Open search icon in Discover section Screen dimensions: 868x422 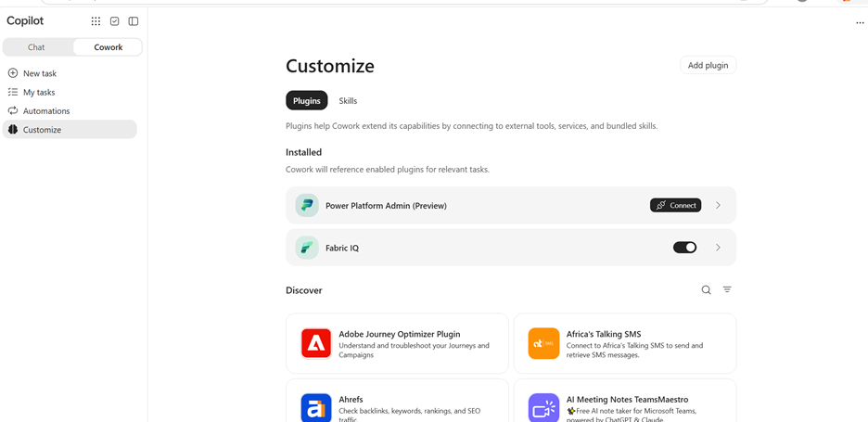pos(707,289)
